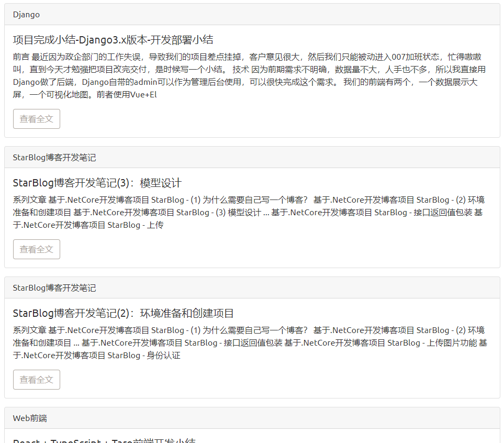504x443 pixels.
Task: Open post title StarBlog博客开发笔记(3): 模型设计
Action: tap(97, 183)
